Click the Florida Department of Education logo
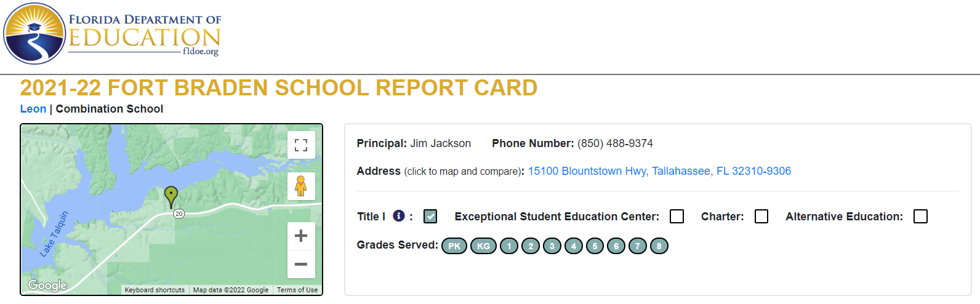Viewport: 980px width, 304px height. tap(112, 34)
